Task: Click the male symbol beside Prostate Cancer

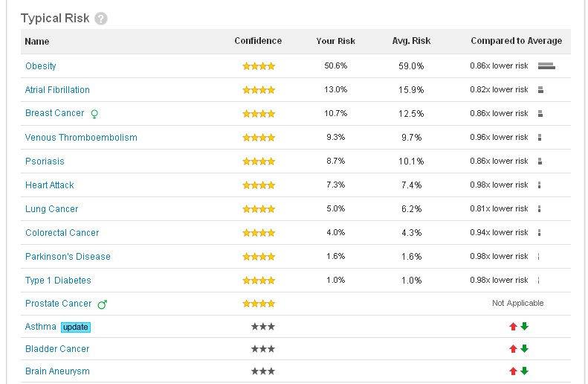Action: (103, 304)
